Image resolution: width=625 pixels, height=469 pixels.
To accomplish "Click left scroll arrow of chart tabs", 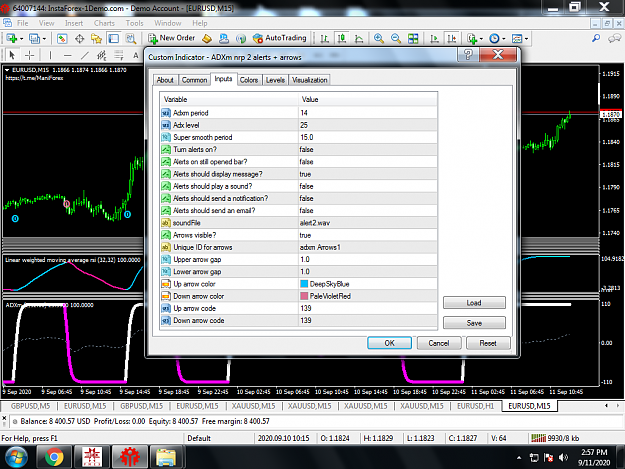I will point(606,406).
